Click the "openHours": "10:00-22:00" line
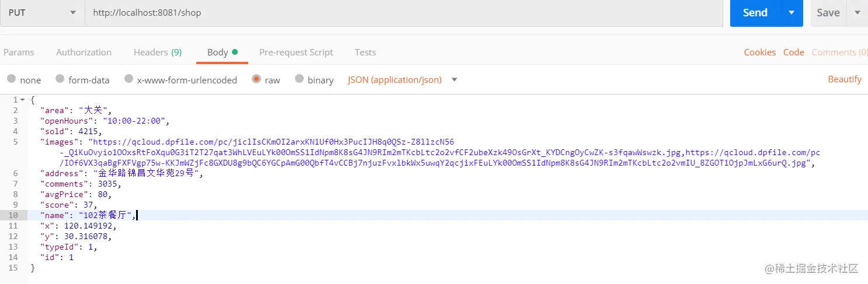Viewport: 868px width, 284px height. pyautogui.click(x=105, y=121)
